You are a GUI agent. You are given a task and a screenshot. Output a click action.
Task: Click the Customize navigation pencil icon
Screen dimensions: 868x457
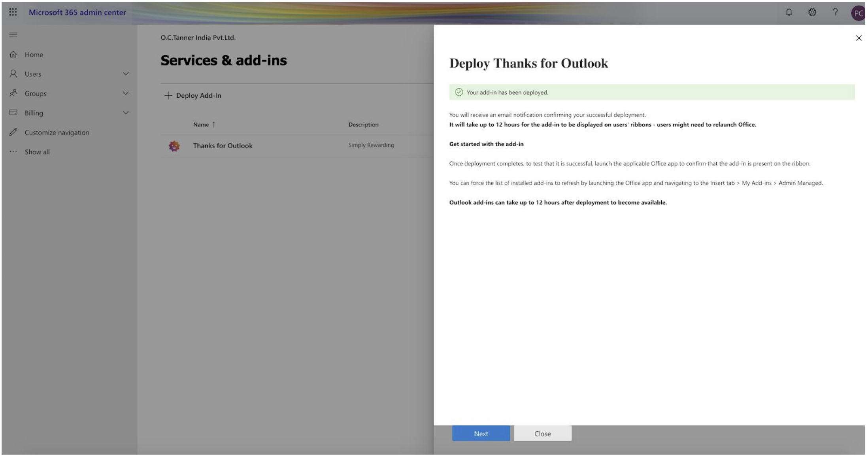(x=13, y=132)
